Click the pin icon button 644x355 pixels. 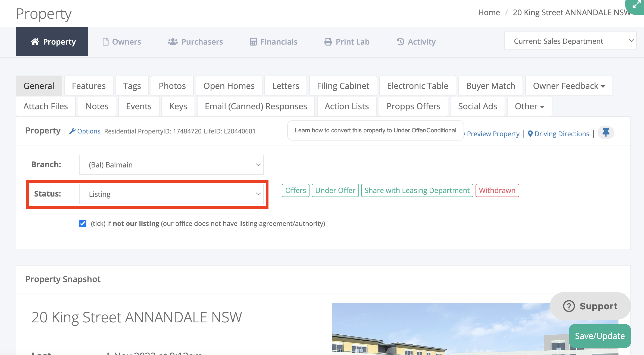pyautogui.click(x=606, y=132)
